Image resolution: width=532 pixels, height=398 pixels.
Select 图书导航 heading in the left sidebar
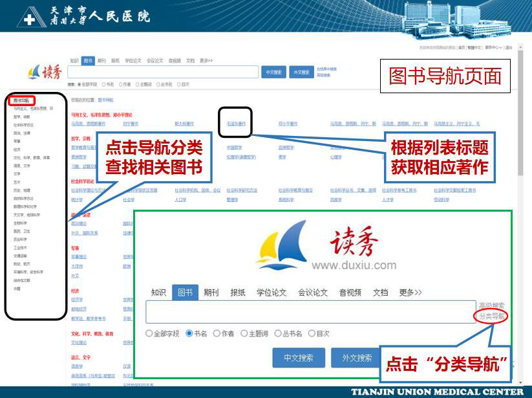21,100
